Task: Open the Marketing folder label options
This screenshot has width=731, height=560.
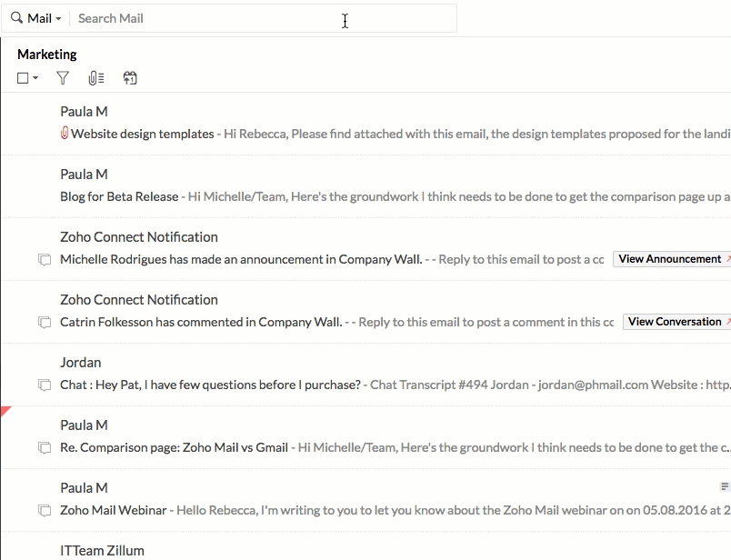Action: click(x=47, y=55)
